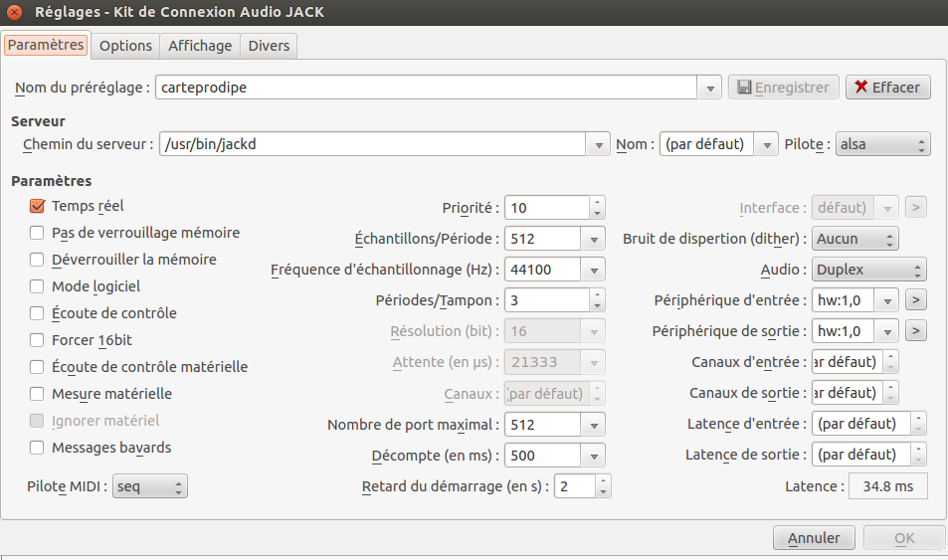Enable Écoute de contrôle matérielle
Screen dimensions: 948x560
tap(37, 367)
